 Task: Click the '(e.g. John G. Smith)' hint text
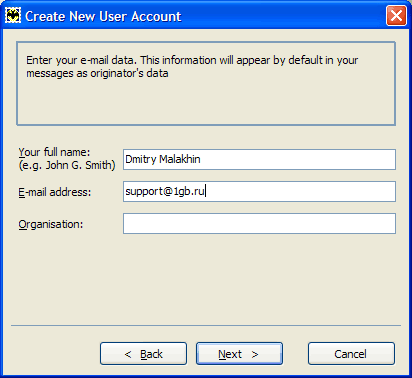67,165
